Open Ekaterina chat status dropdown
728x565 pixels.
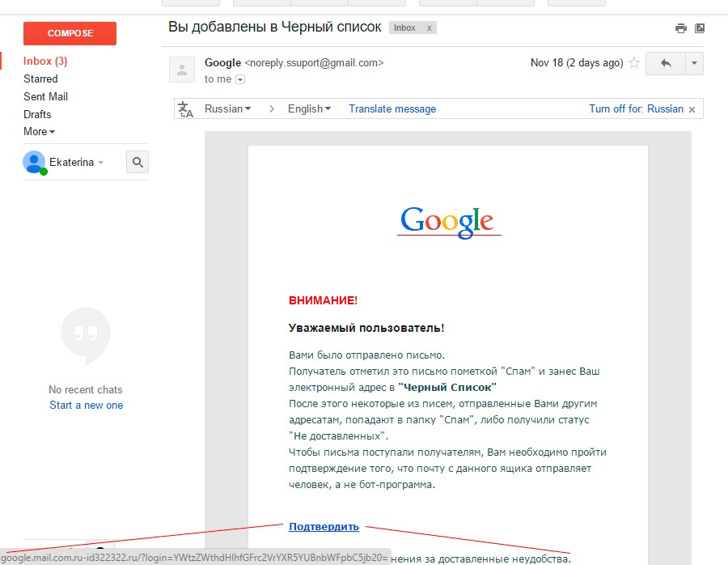point(101,163)
